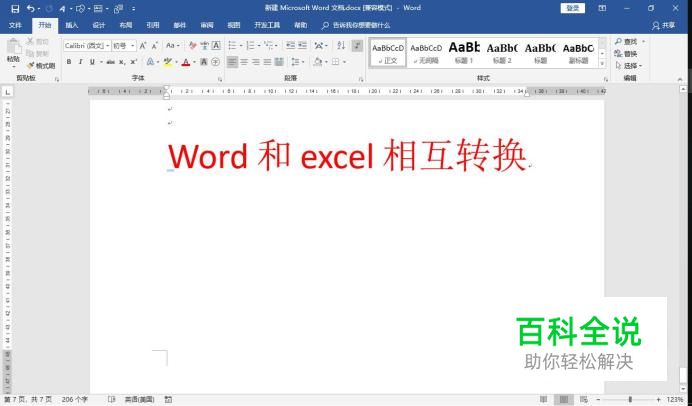692x406 pixels.
Task: Click the Sign in (登录) button
Action: tap(573, 8)
